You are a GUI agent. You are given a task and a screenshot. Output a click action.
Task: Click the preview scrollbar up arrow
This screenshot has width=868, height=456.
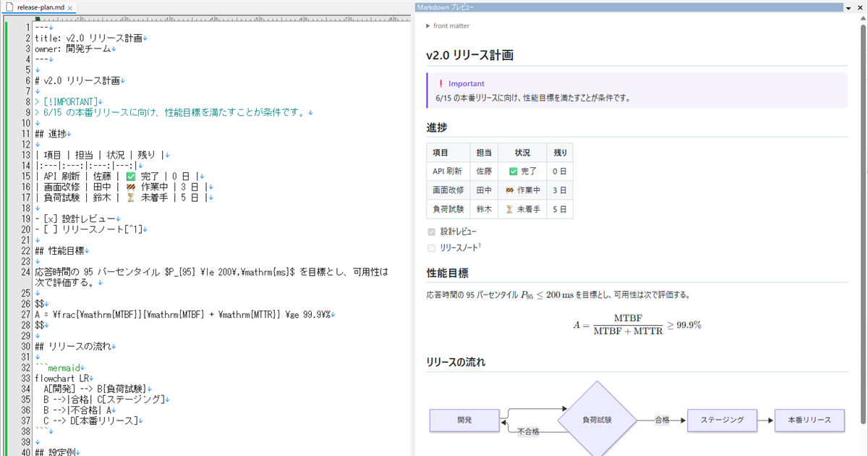pyautogui.click(x=862, y=20)
